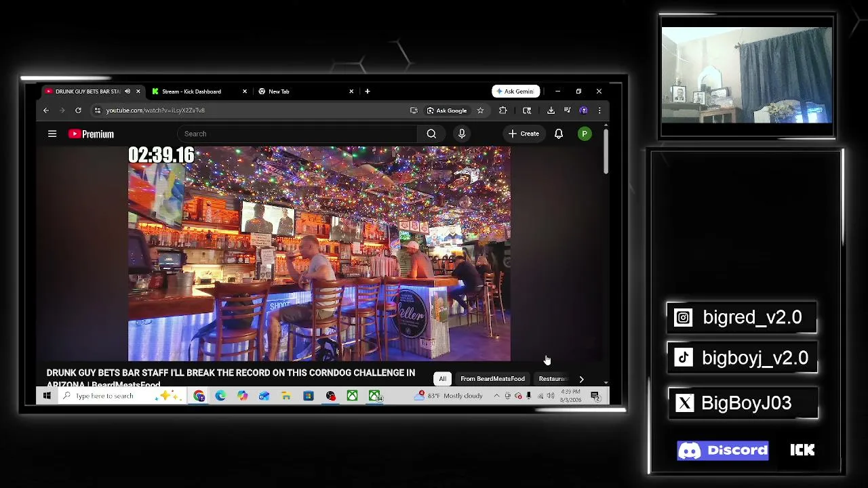Click the Discord overlay badge

[723, 451]
